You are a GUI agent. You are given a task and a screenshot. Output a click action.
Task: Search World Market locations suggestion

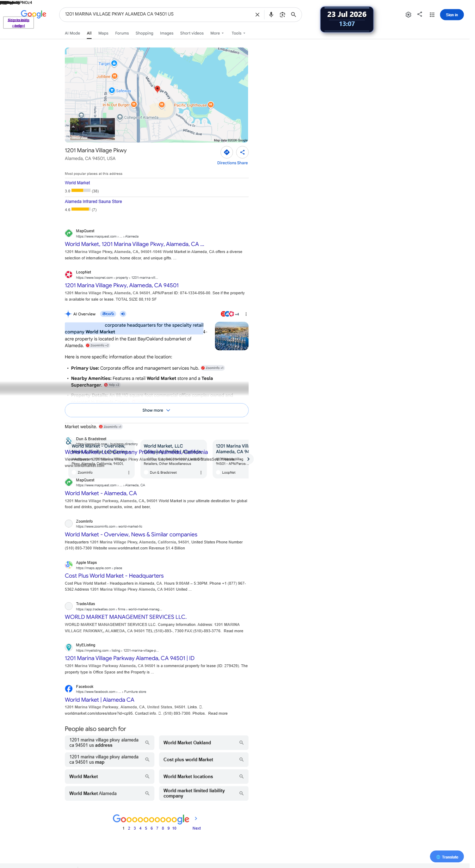pyautogui.click(x=204, y=776)
